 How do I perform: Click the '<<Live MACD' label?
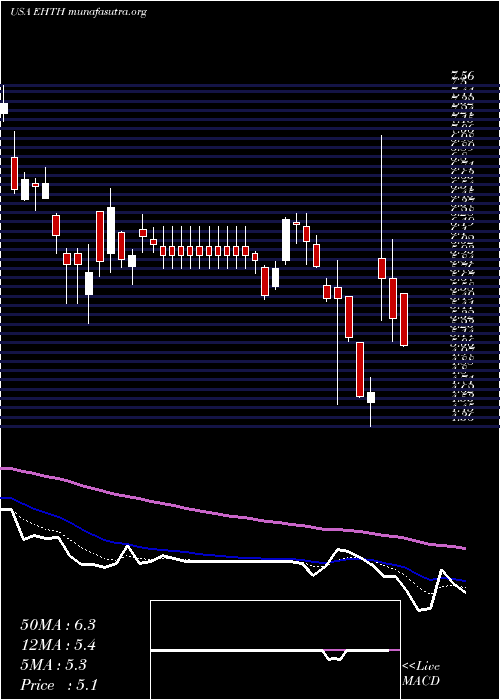coord(421,674)
